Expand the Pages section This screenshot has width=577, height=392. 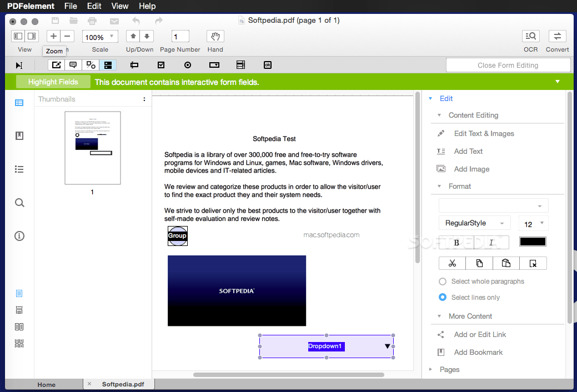tap(430, 369)
